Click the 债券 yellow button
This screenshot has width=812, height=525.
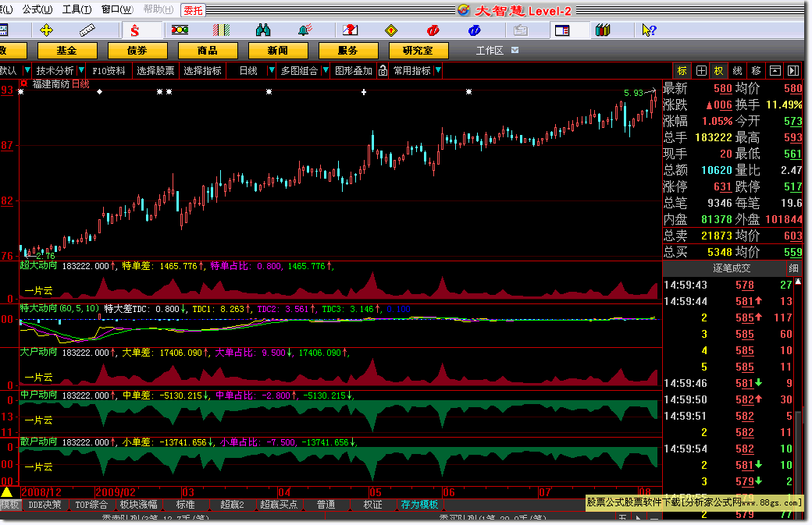click(x=137, y=50)
